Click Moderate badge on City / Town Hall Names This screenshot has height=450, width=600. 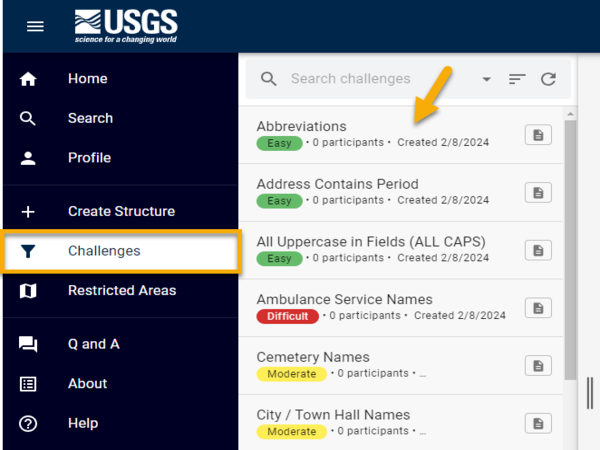(292, 432)
